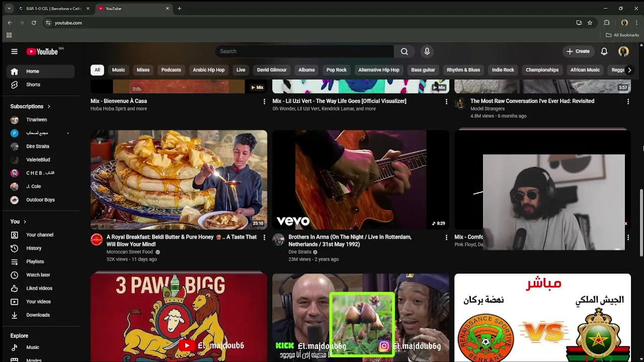
Task: Open ValerieBlud subscription channel
Action: coord(40,160)
